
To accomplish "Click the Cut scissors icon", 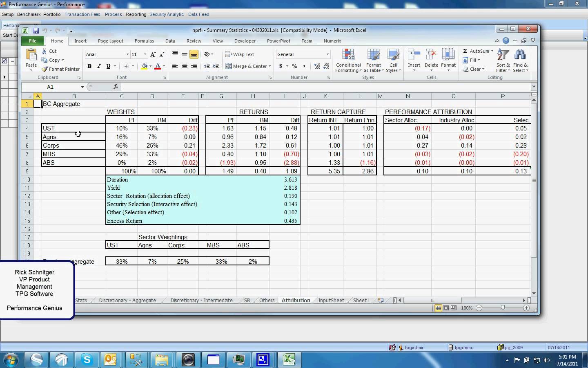I will [x=45, y=51].
